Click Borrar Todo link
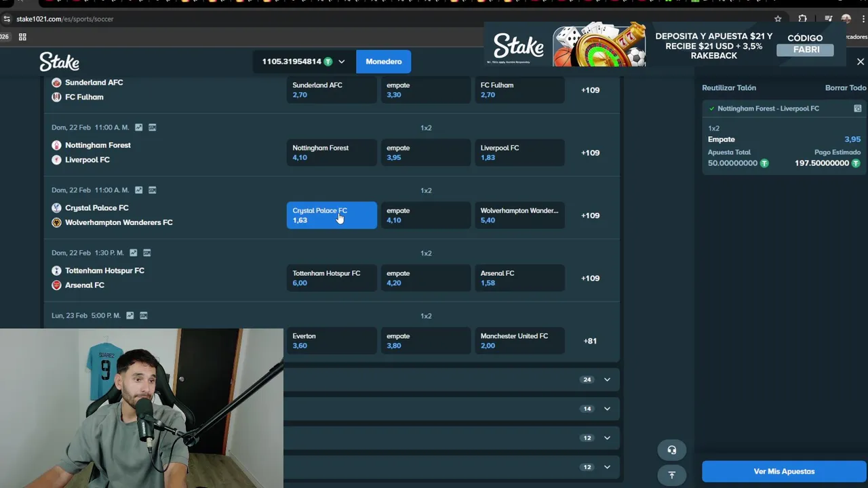 [x=846, y=88]
